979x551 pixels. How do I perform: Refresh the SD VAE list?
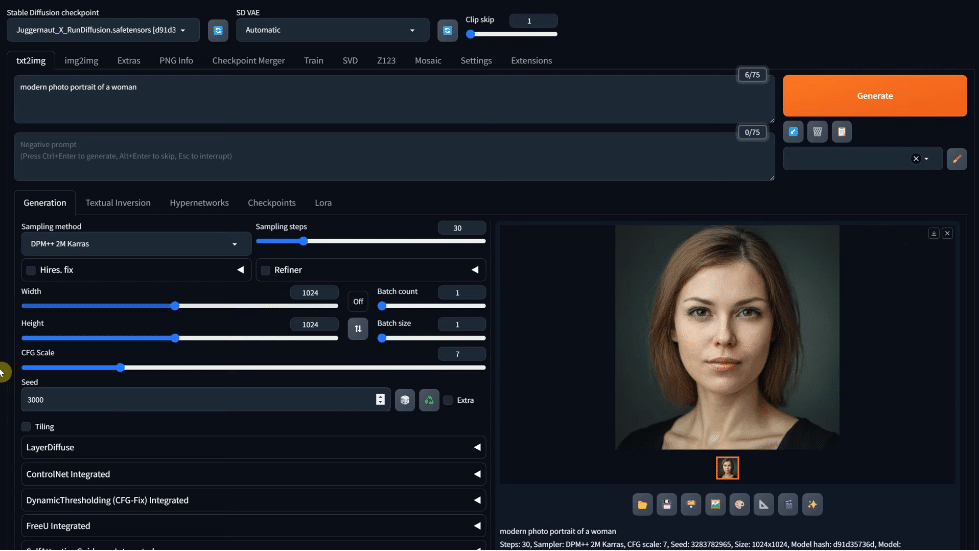click(447, 30)
